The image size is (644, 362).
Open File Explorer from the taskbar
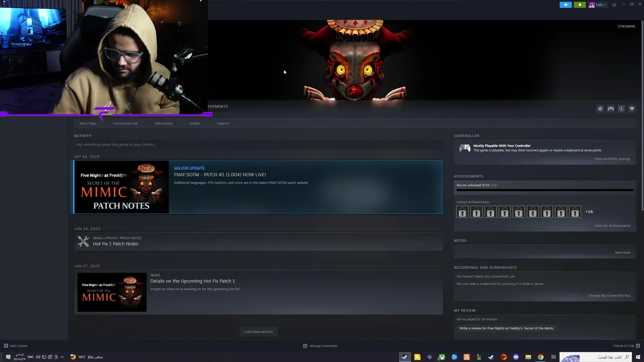(x=528, y=357)
